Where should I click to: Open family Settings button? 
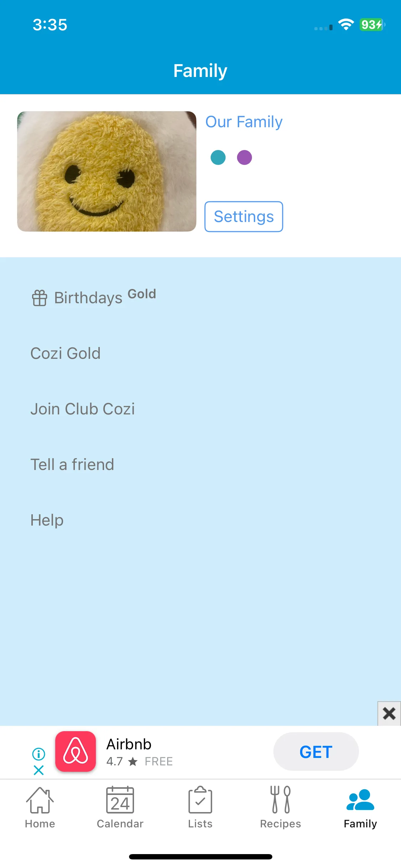(244, 217)
